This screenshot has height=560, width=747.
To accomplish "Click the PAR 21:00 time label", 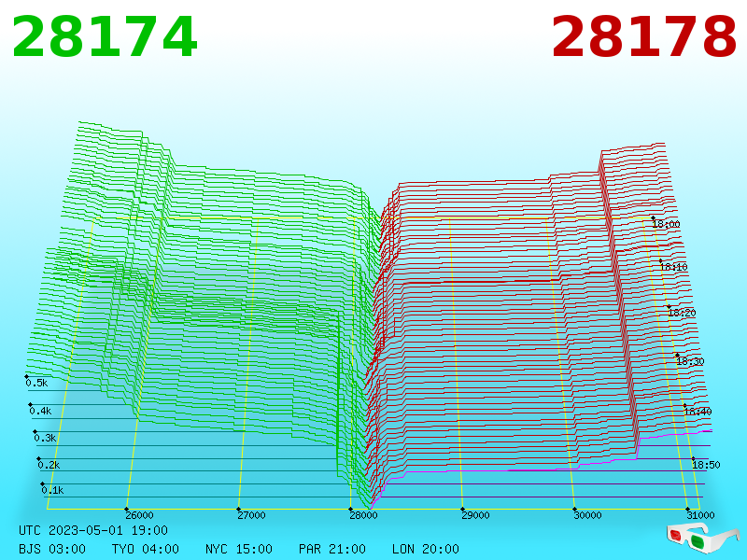I will tap(332, 549).
